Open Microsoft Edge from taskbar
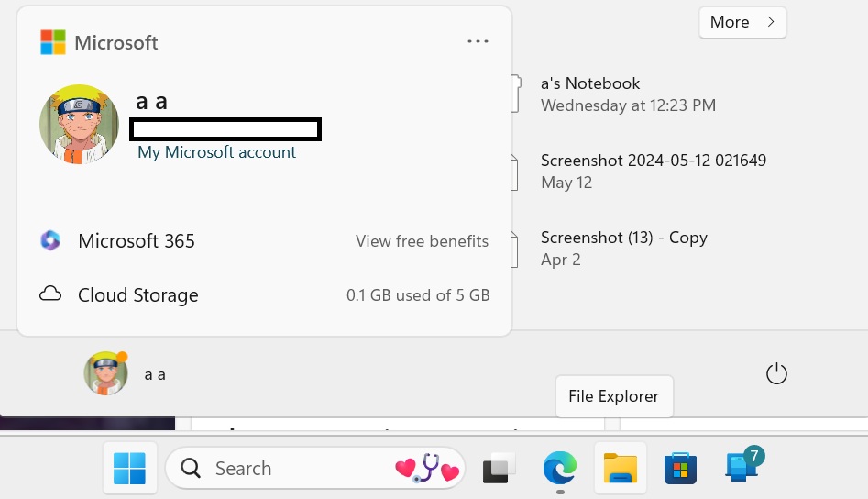This screenshot has width=868, height=499. point(560,469)
